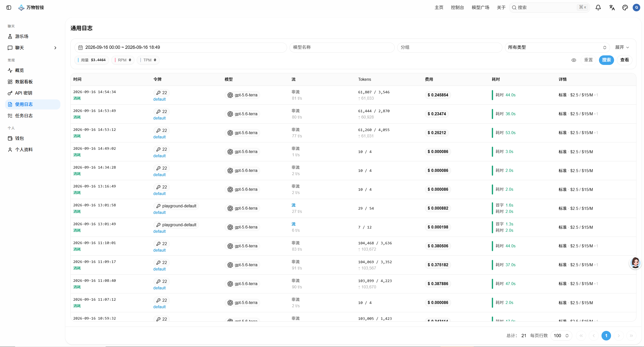The height and width of the screenshot is (347, 644).
Task: Click the Tokens column header
Action: [x=365, y=79]
